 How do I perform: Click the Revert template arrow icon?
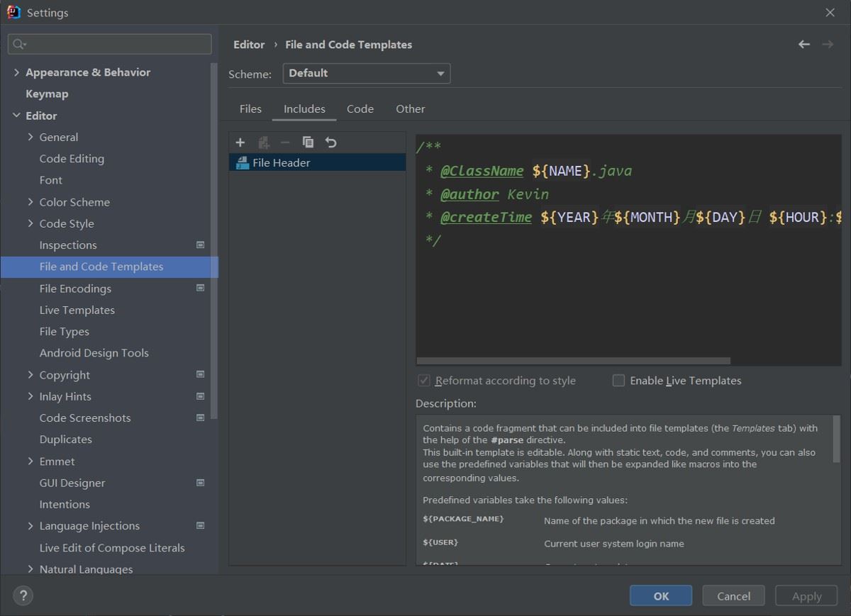[330, 142]
